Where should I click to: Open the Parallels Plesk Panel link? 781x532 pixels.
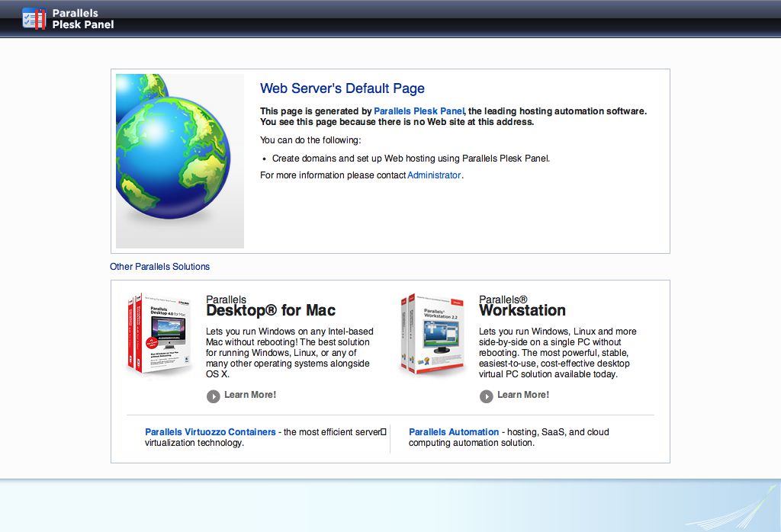419,111
